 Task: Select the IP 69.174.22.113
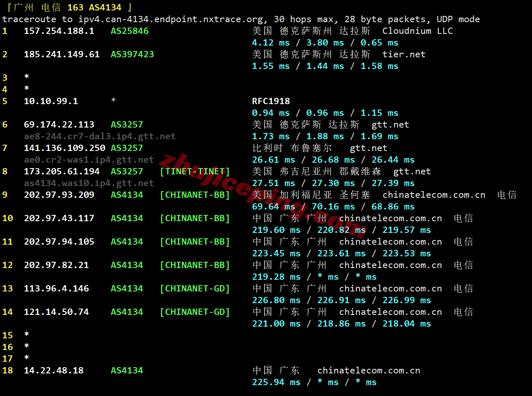point(59,125)
